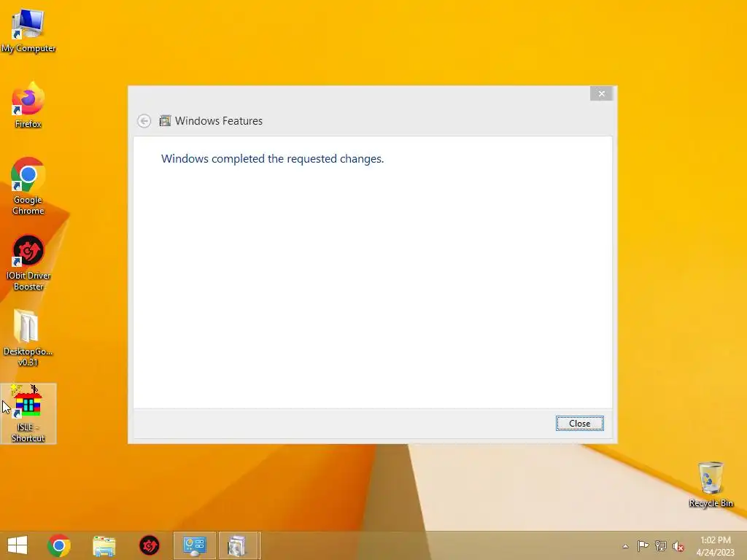The height and width of the screenshot is (560, 747).
Task: Select the DesktopGo v0.31 folder
Action: [28, 338]
